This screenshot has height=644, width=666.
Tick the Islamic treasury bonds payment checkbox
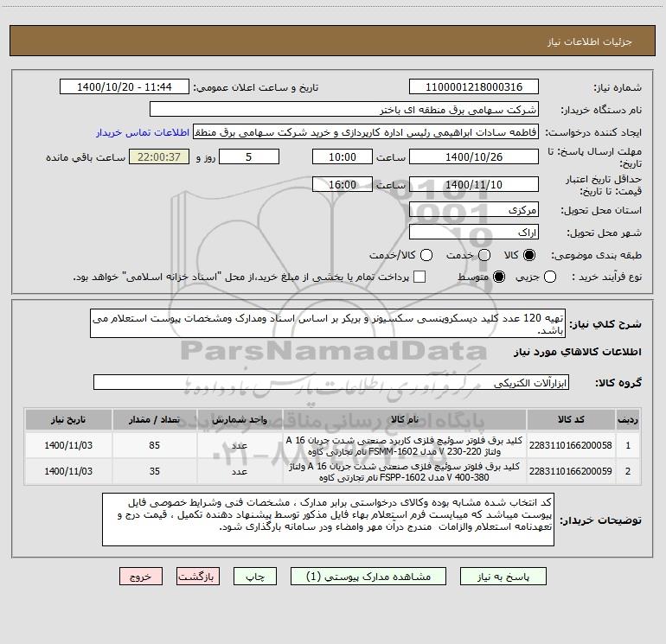[x=419, y=277]
